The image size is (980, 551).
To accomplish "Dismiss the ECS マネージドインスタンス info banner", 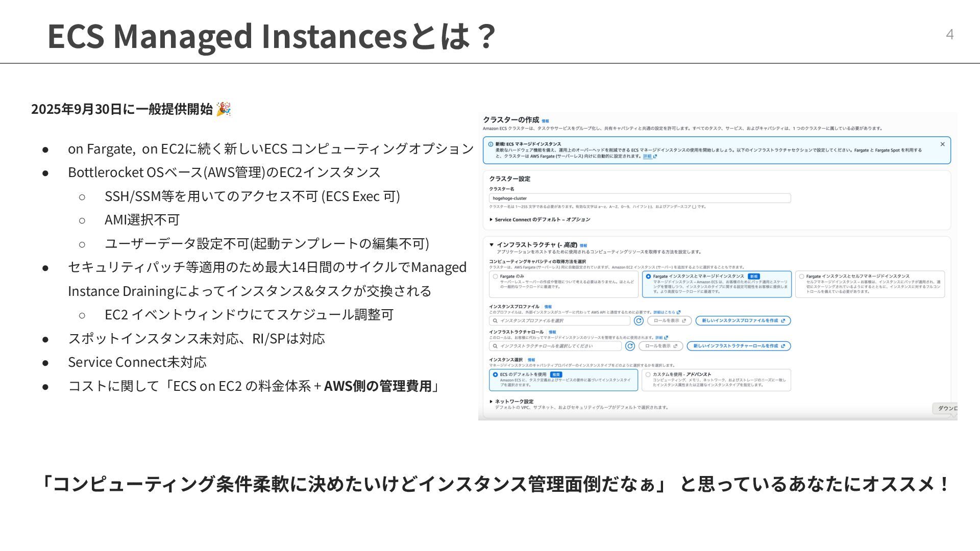I will 942,144.
